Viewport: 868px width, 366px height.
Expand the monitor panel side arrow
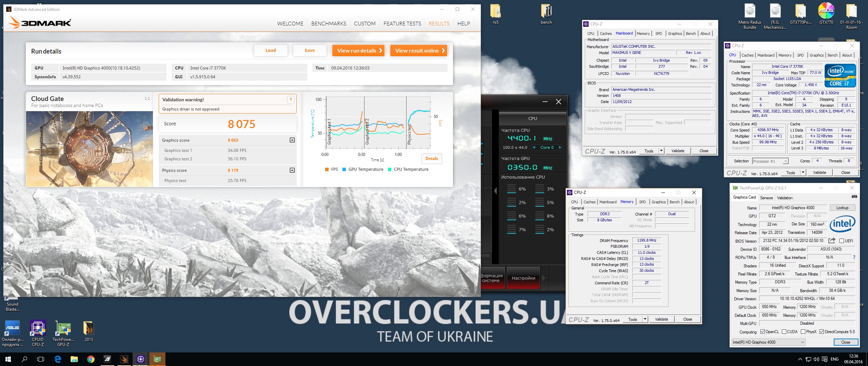point(495,191)
